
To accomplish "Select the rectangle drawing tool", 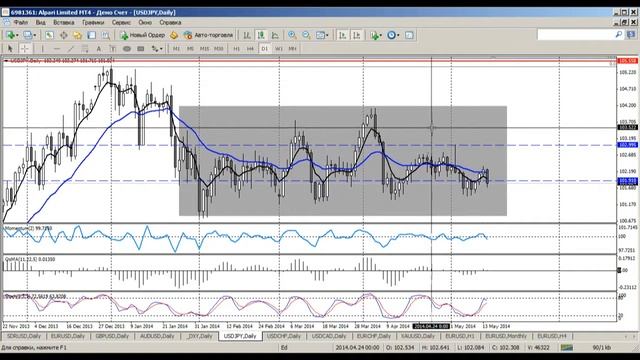I will pos(141,49).
